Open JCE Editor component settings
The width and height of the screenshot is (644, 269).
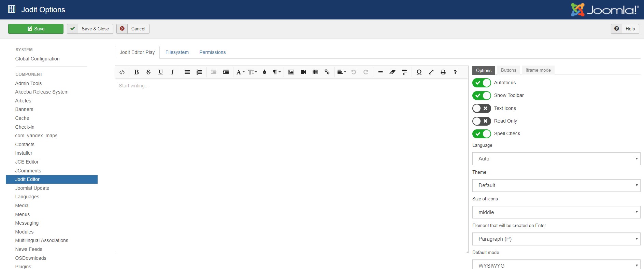[x=27, y=162]
